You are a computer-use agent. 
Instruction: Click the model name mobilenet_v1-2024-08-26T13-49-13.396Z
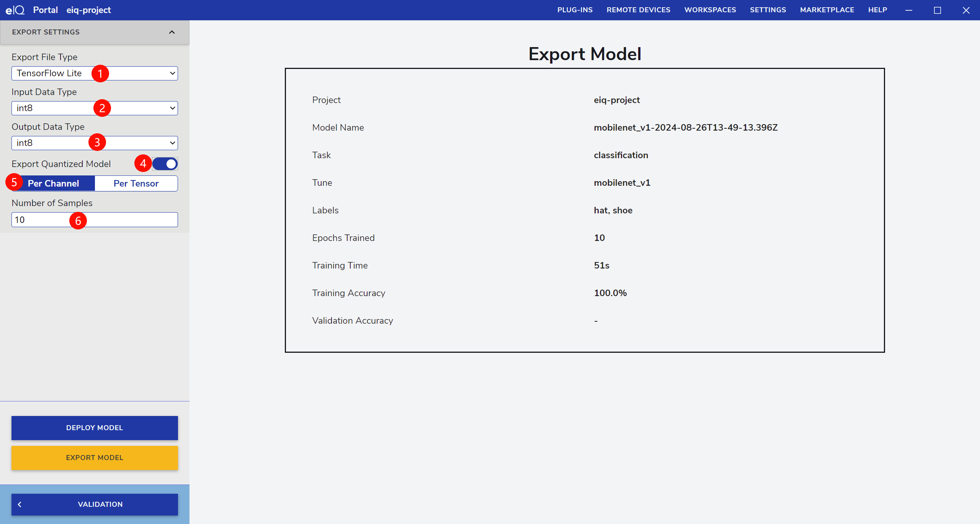click(x=686, y=128)
